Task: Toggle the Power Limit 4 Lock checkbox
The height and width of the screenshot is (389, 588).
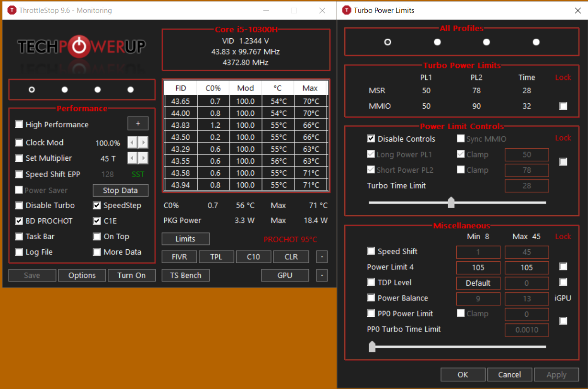Action: click(563, 267)
